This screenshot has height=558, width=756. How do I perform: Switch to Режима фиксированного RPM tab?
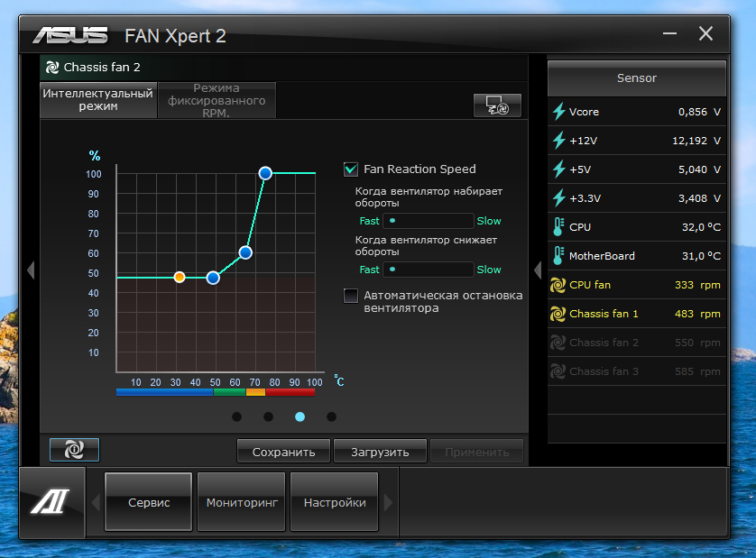(217, 100)
